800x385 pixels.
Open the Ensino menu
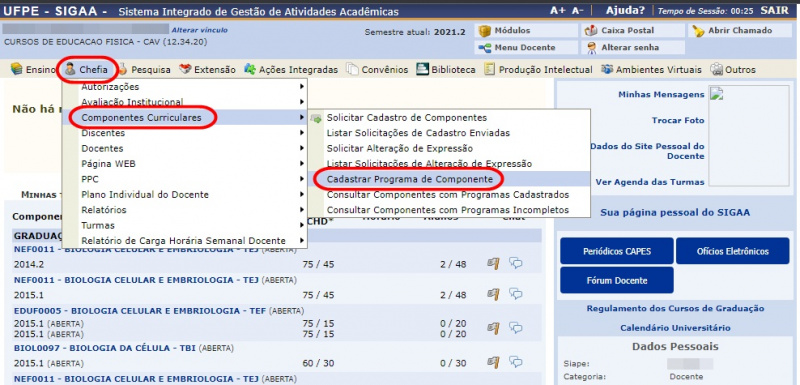33,70
